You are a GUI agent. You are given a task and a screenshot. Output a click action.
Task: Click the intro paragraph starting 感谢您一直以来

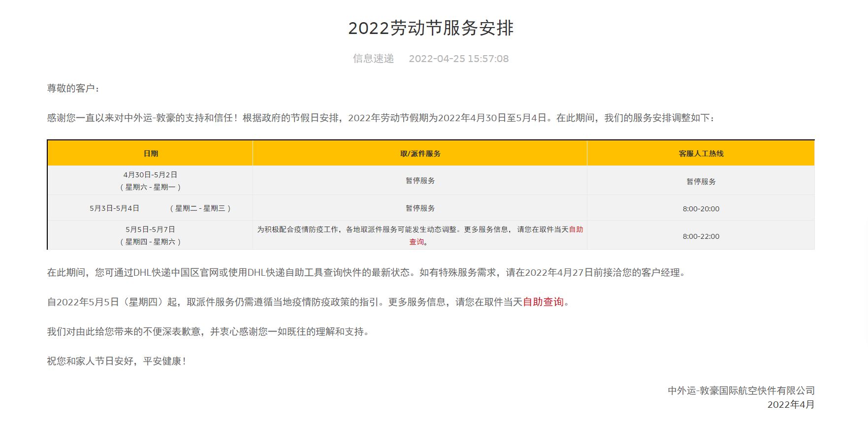[x=381, y=118]
